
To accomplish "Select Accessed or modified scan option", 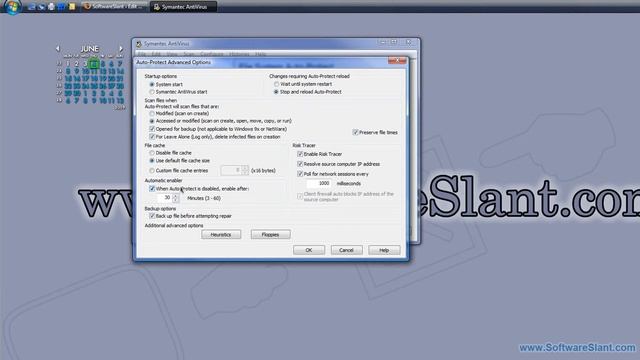I will point(152,121).
